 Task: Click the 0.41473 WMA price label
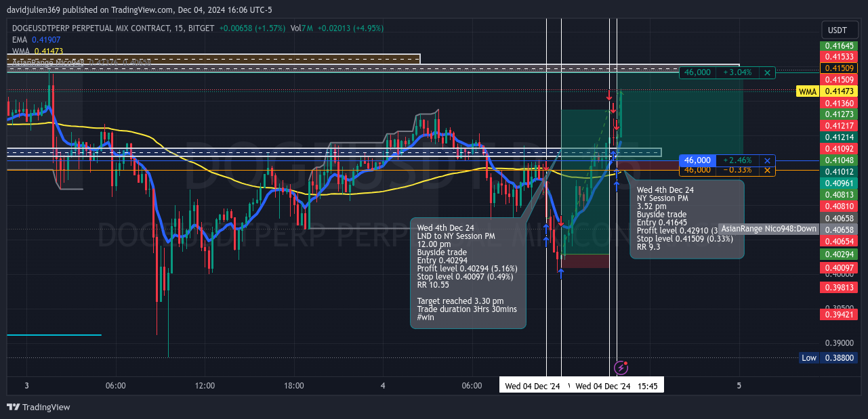click(839, 91)
